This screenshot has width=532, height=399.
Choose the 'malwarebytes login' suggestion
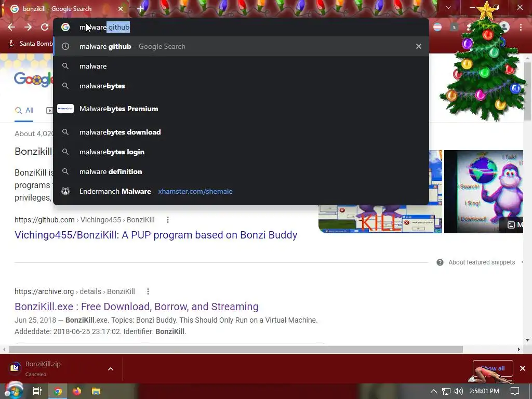pos(241,152)
